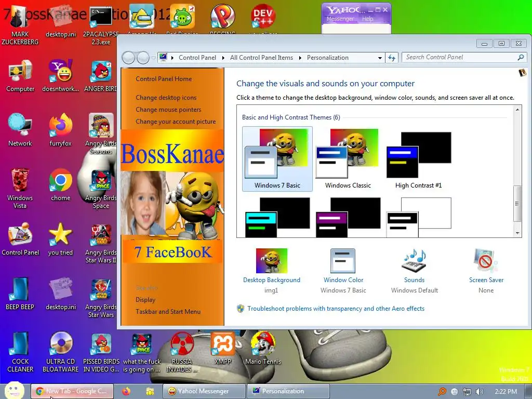Image resolution: width=532 pixels, height=399 pixels.
Task: Open the DEV C++ desktop icon
Action: pyautogui.click(x=263, y=16)
